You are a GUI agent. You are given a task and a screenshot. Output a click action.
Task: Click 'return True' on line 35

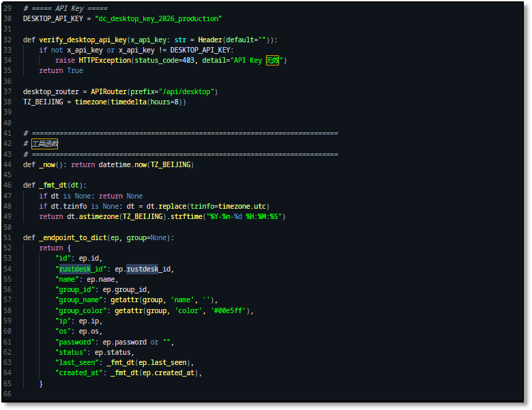pyautogui.click(x=61, y=70)
